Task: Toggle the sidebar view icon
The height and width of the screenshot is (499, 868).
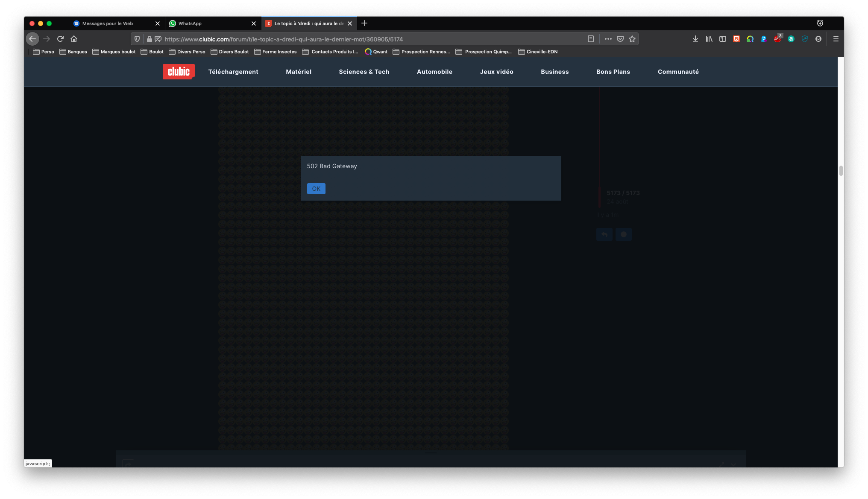Action: 722,39
